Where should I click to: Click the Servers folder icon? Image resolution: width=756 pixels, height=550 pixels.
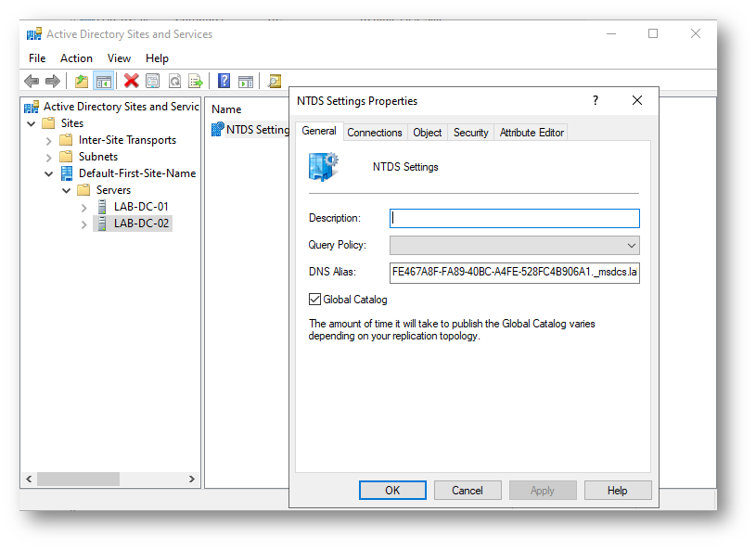(83, 190)
